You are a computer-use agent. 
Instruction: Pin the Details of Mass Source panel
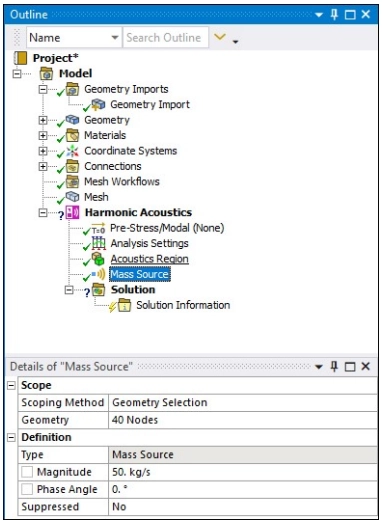point(334,366)
